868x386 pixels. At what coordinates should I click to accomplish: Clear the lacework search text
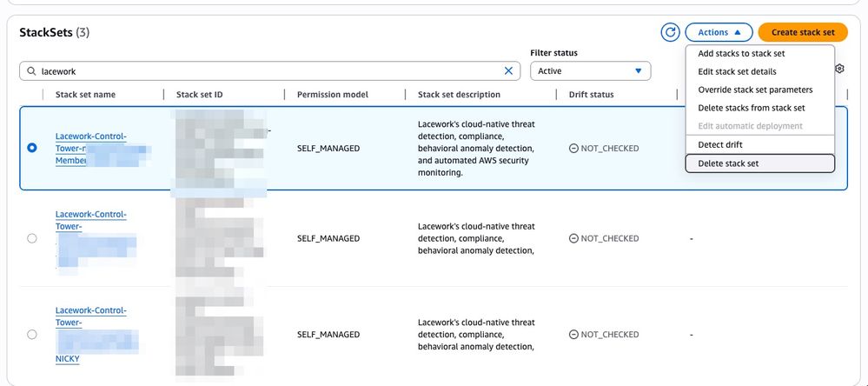pyautogui.click(x=509, y=71)
